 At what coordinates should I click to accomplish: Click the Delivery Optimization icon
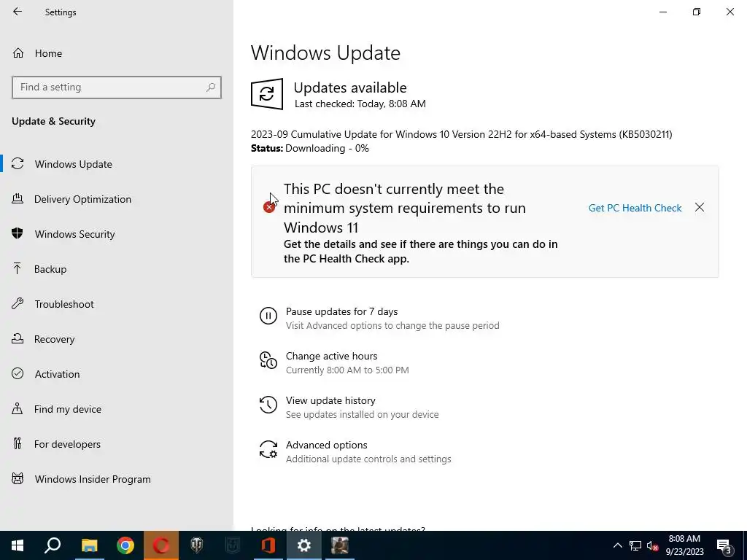[18, 198]
